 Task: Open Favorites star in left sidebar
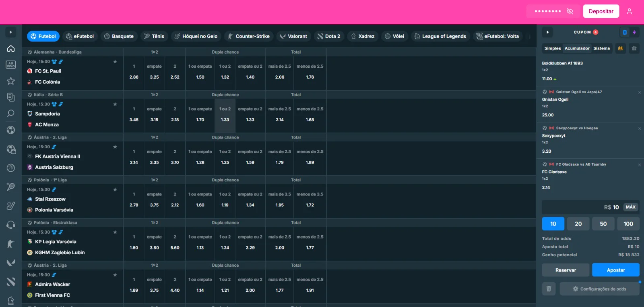click(11, 81)
